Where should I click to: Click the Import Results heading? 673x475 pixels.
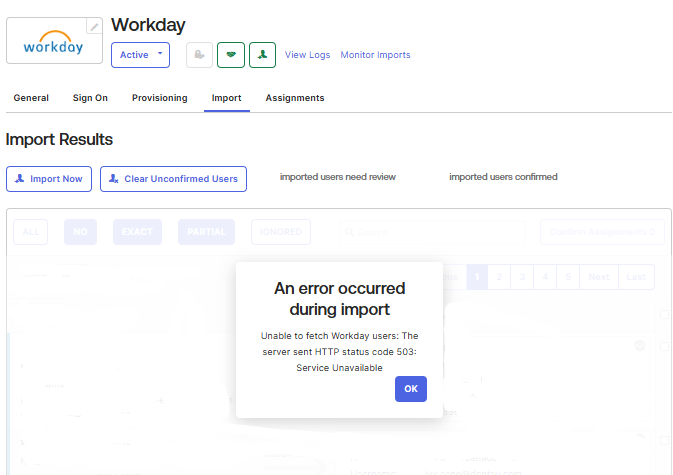(59, 139)
